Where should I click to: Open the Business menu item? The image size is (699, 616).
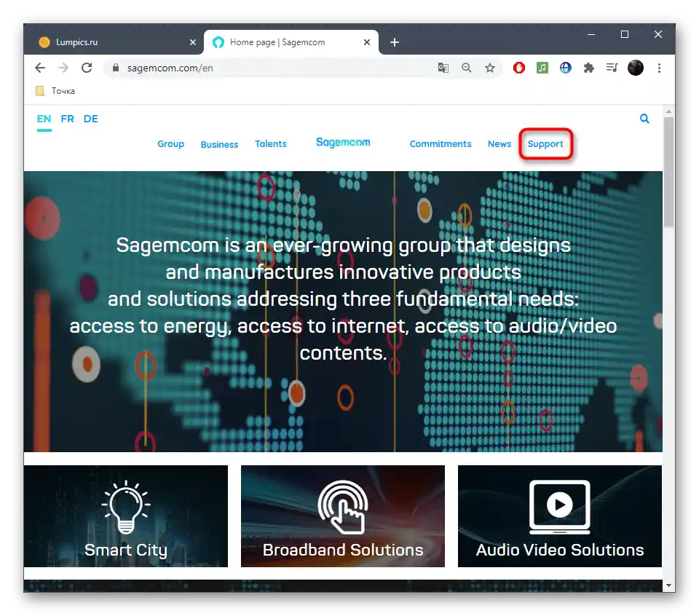pyautogui.click(x=219, y=144)
